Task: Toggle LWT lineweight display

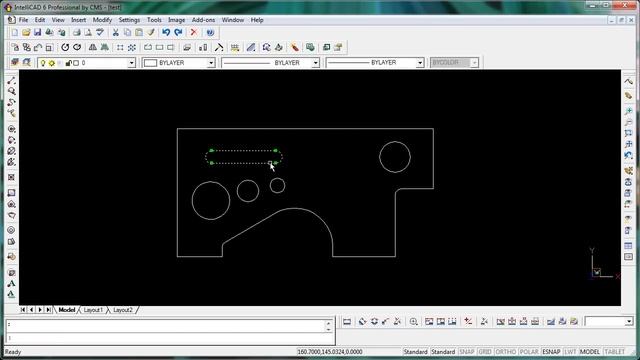Action: click(570, 351)
